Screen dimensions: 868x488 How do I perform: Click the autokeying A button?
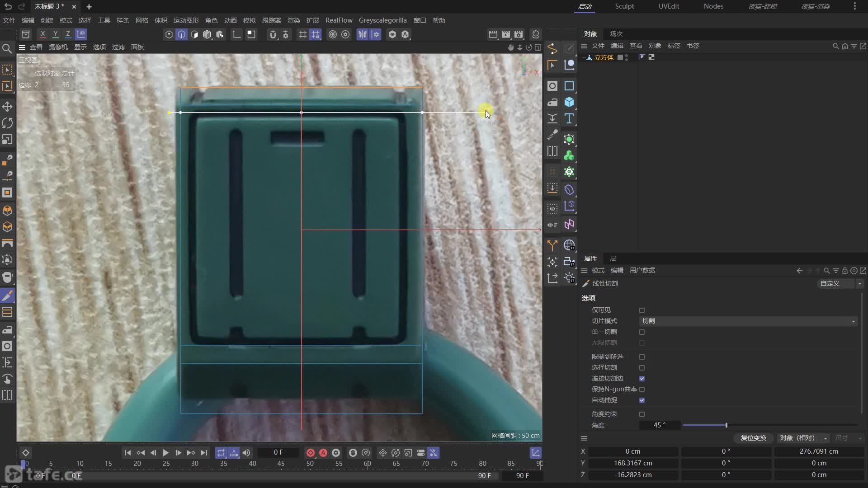tap(323, 453)
